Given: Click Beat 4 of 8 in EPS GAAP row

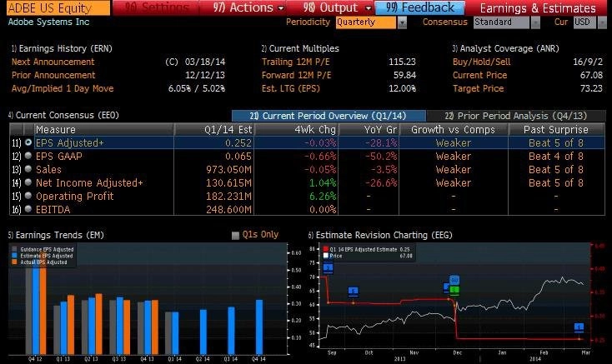Looking at the screenshot, I should (556, 157).
